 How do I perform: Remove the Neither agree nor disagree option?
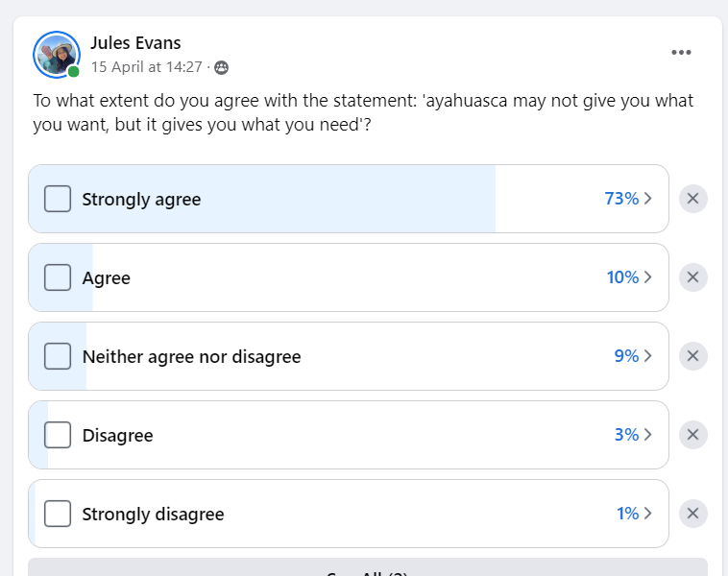pos(692,356)
